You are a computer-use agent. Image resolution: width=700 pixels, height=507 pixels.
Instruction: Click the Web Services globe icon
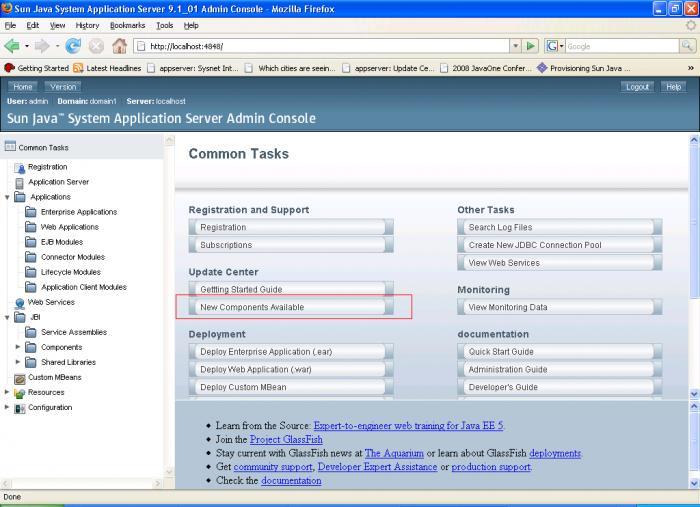point(20,302)
